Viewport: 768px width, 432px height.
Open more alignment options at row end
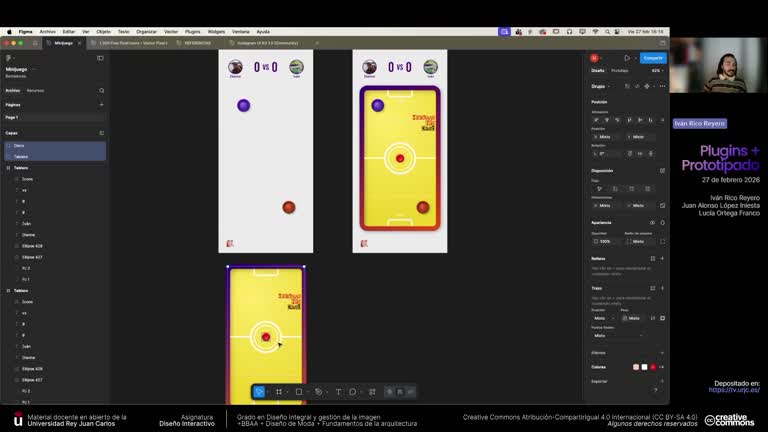[x=662, y=120]
